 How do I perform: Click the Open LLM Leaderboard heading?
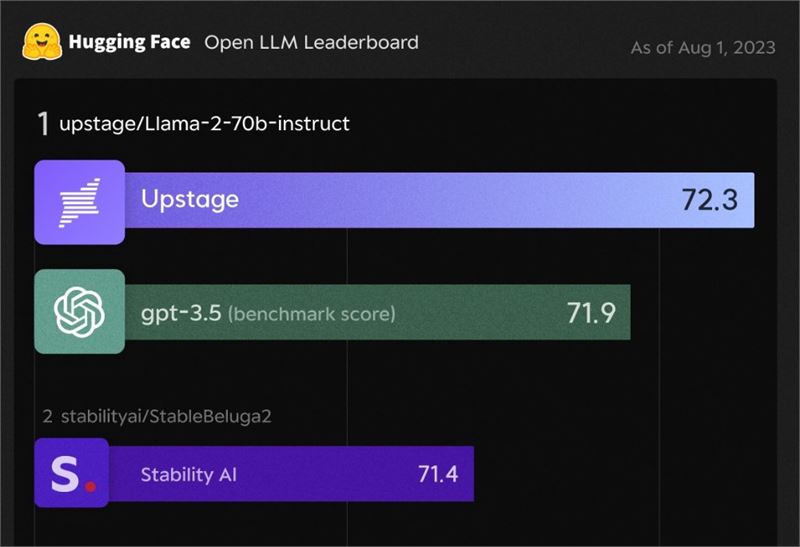point(311,42)
